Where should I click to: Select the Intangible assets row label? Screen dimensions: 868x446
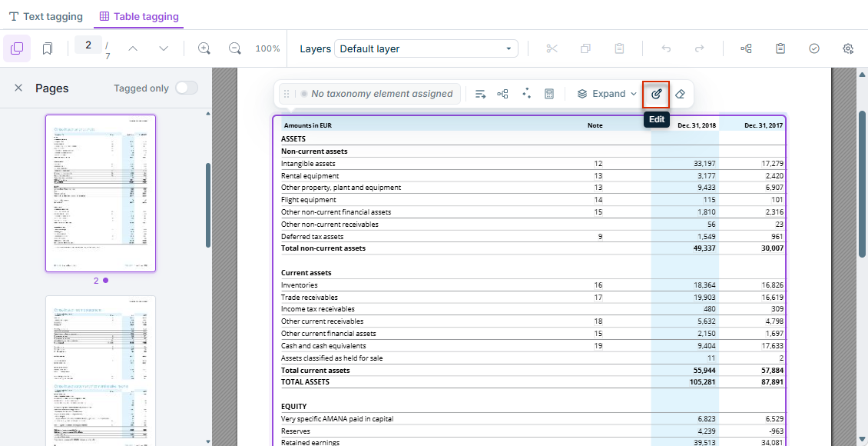pyautogui.click(x=308, y=164)
